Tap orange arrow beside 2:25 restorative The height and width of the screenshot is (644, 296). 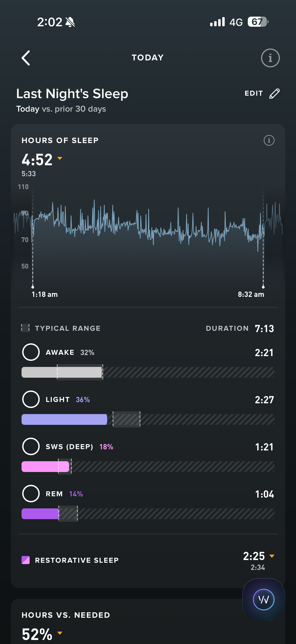272,556
